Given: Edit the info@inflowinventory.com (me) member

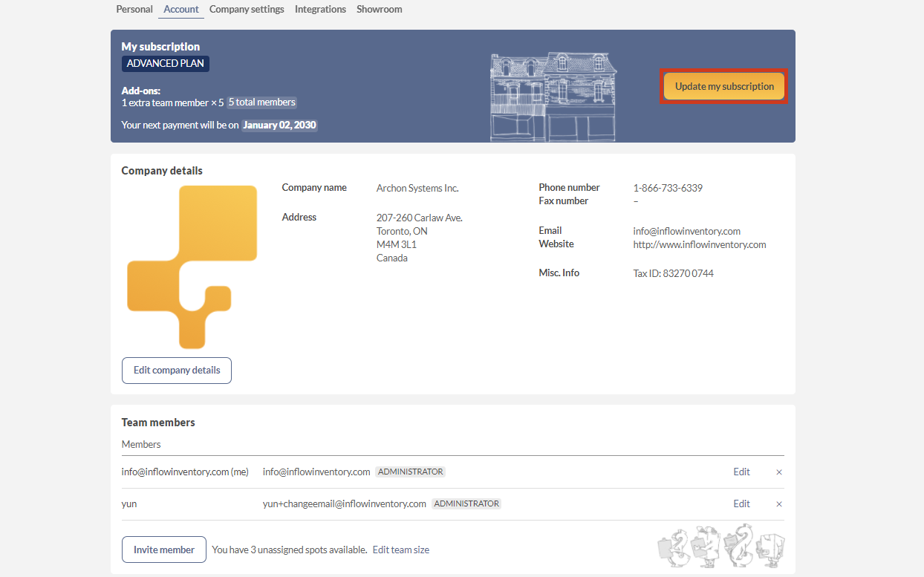Looking at the screenshot, I should click(x=741, y=472).
